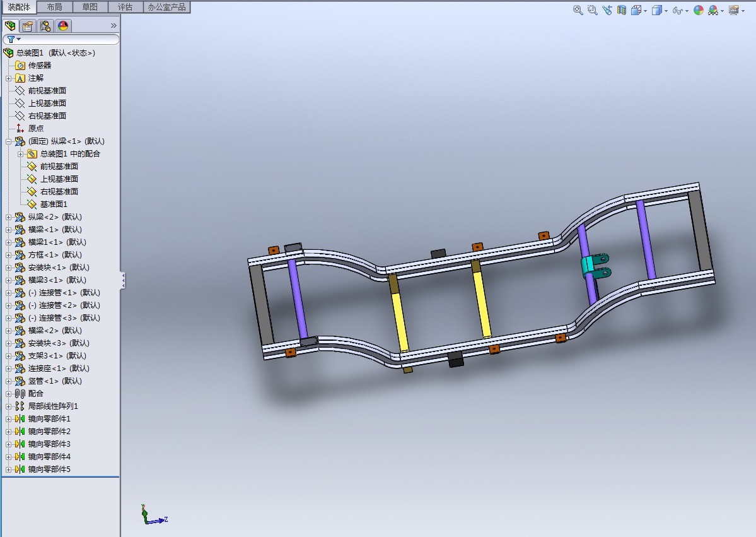
Task: Click the Edit Appearance color ball
Action: pyautogui.click(x=699, y=10)
